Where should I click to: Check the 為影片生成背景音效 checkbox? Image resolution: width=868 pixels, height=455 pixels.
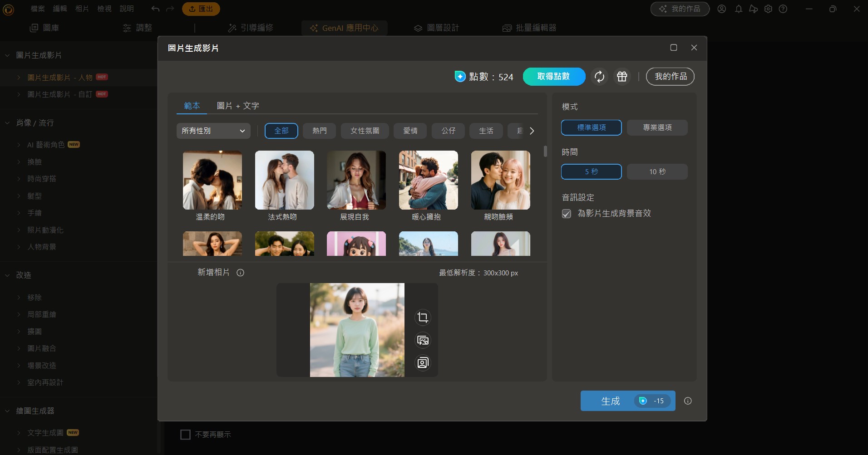coord(567,214)
